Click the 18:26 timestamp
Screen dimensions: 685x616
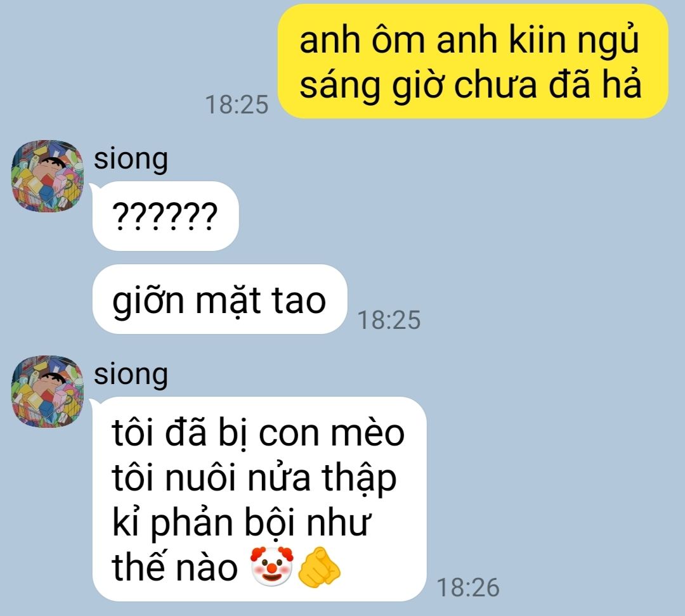tap(468, 587)
